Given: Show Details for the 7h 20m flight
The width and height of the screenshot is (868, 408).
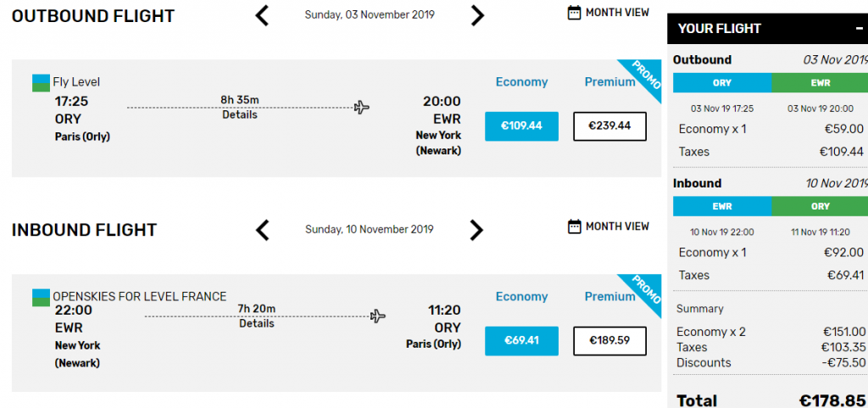Looking at the screenshot, I should (x=256, y=323).
